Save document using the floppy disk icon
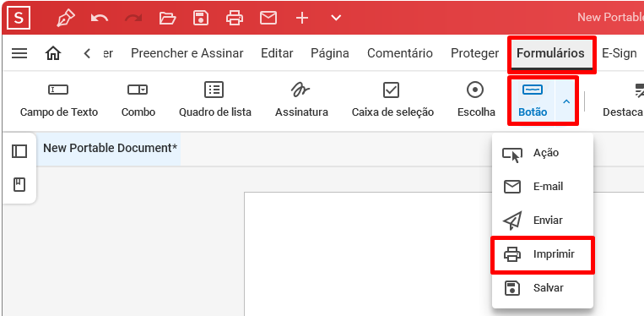644x316 pixels. 201,18
